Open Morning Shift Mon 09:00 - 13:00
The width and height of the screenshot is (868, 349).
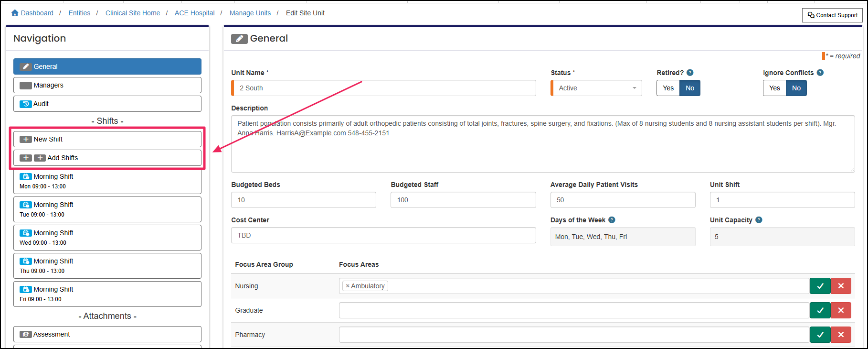pyautogui.click(x=107, y=181)
